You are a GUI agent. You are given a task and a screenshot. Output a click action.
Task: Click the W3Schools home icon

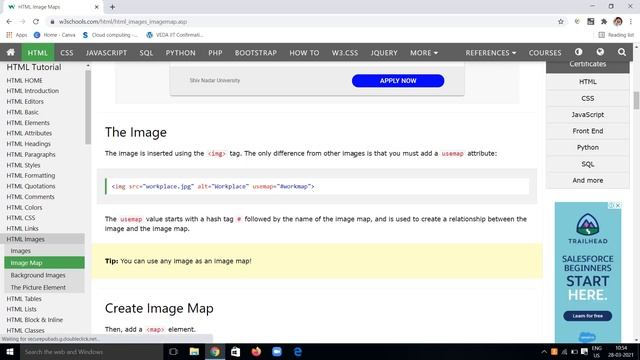pos(11,52)
